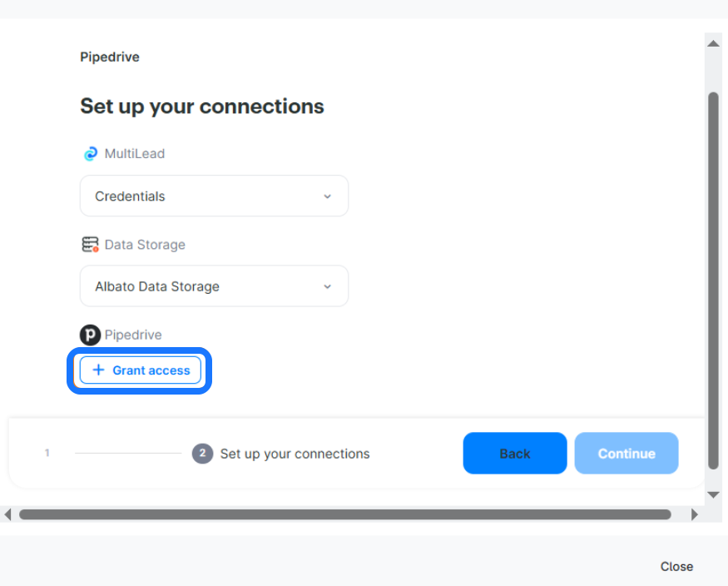Click the Data Storage database icon

(90, 245)
